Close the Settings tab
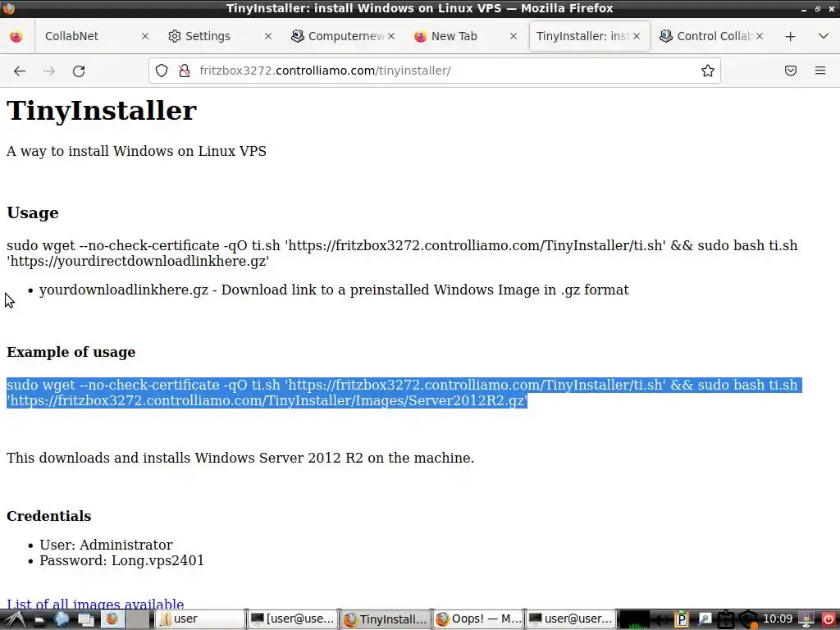This screenshot has width=840, height=630. (x=268, y=36)
